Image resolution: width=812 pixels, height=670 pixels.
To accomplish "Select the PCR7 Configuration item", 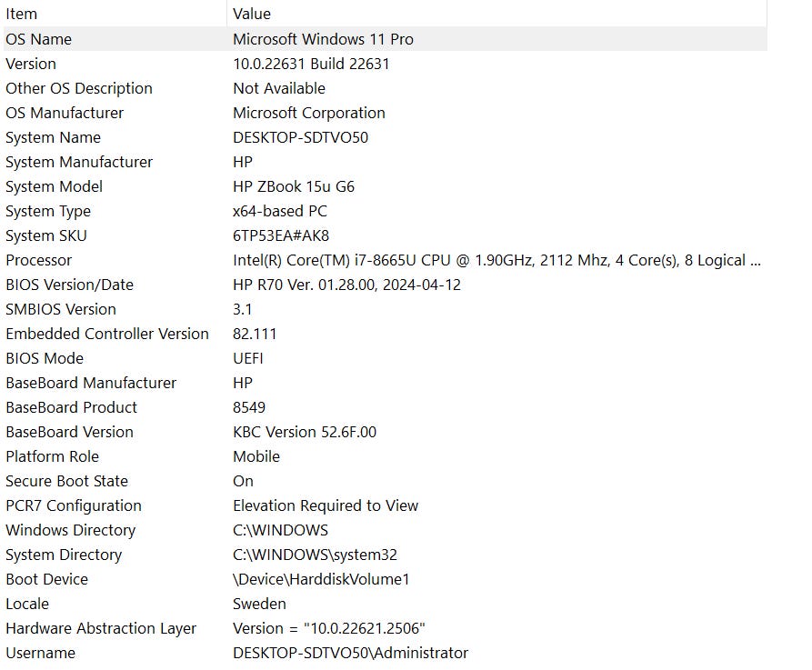I will [74, 505].
